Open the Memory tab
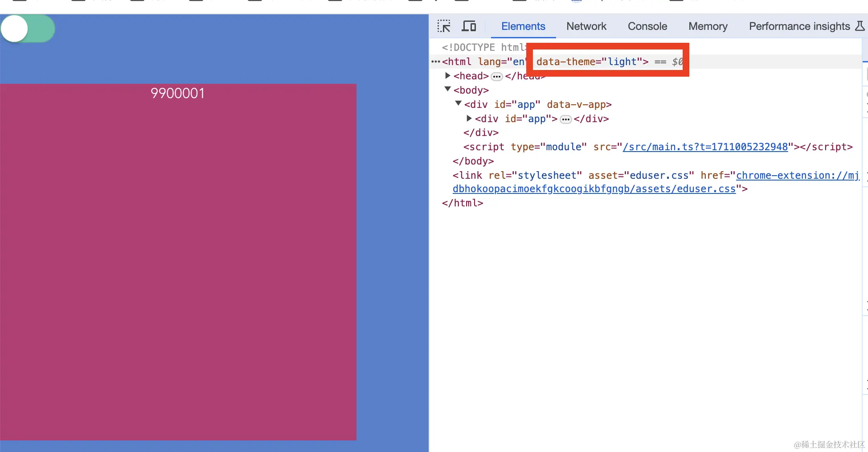868x452 pixels. [708, 26]
